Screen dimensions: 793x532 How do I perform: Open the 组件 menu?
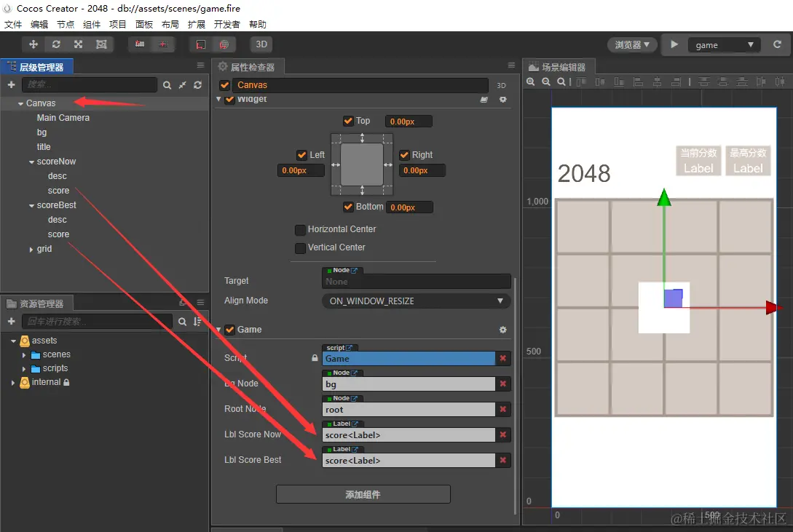[92, 24]
